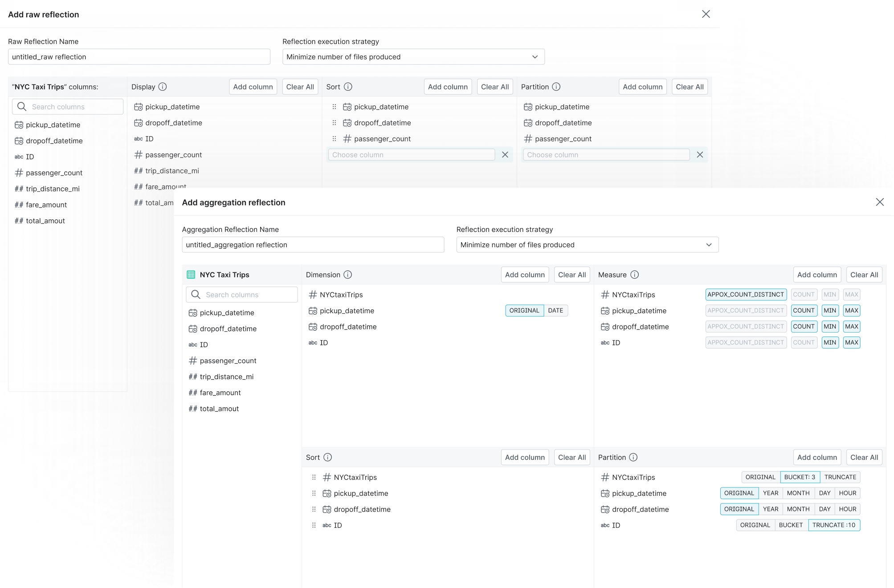Enable APPOX_COUNT_DISTINCT for pickup_datetime measure
Screen dimensions: 894x588
coord(746,311)
